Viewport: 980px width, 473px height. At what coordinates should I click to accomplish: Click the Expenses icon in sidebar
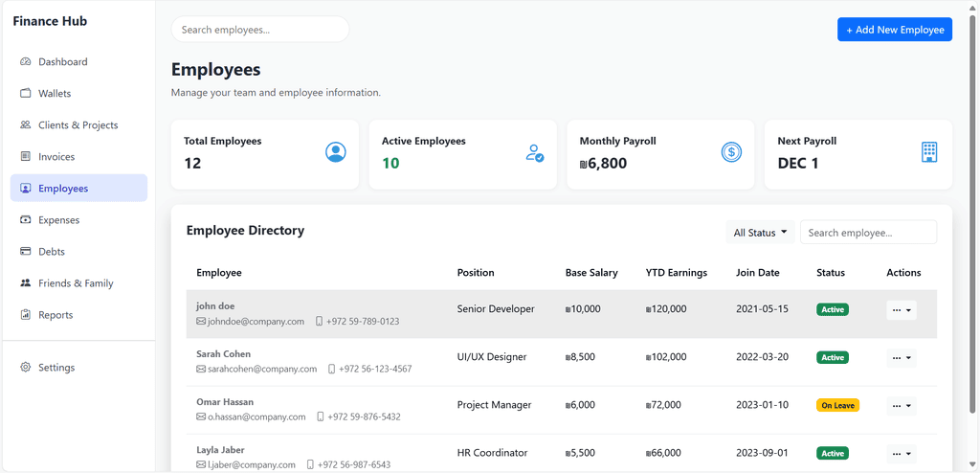tap(26, 219)
